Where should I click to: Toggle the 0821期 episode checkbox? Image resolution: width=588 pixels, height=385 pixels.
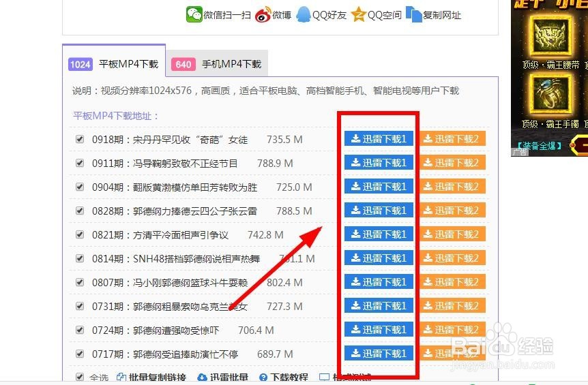(80, 234)
